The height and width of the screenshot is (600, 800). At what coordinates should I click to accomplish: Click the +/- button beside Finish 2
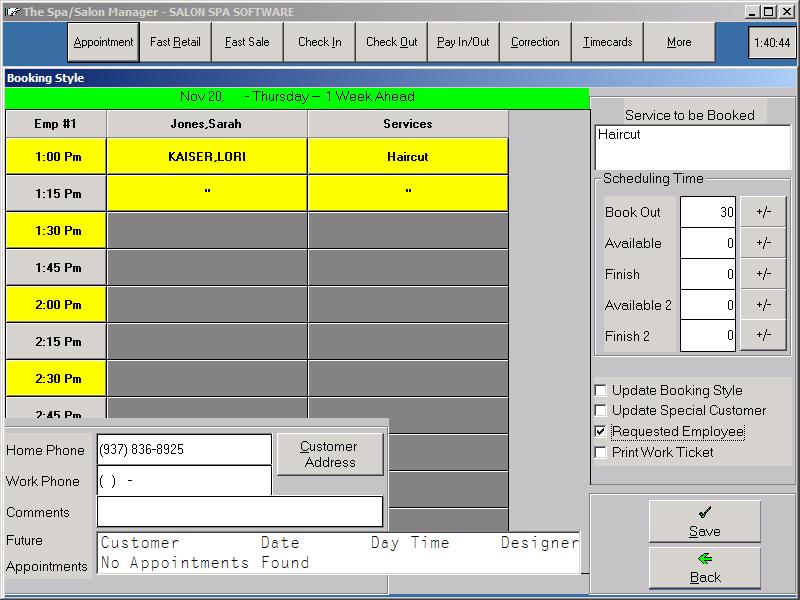tap(763, 336)
